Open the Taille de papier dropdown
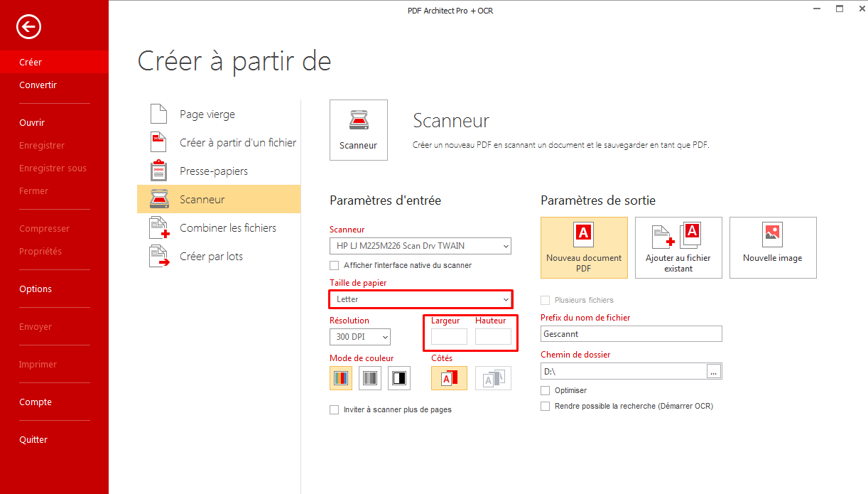This screenshot has height=494, width=868. point(421,299)
